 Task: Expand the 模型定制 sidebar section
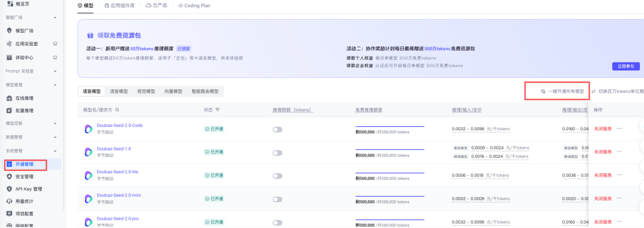coord(55,123)
